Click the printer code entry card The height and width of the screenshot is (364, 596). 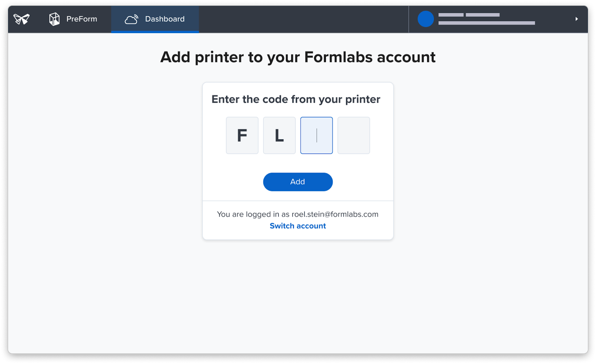(298, 160)
